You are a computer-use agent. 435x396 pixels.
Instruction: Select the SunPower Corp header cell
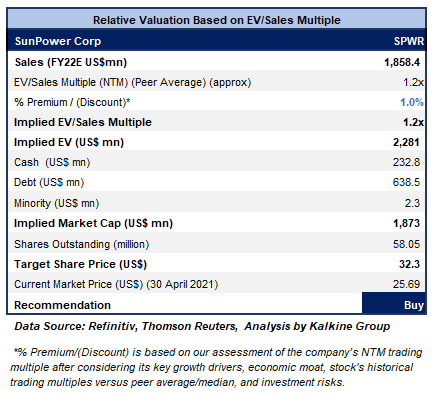(x=58, y=41)
